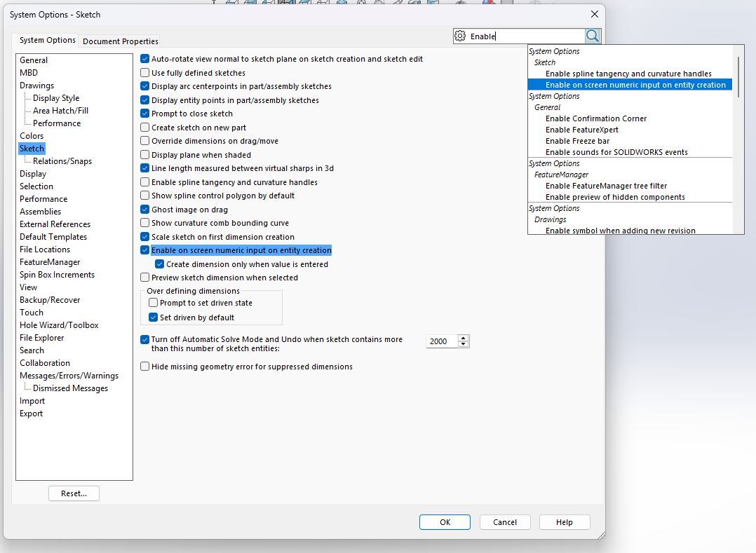The image size is (756, 553).
Task: Click the Reset... button
Action: tap(74, 493)
